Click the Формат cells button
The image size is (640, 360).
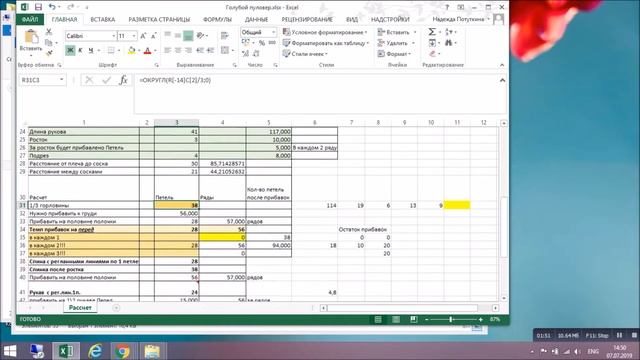(394, 54)
